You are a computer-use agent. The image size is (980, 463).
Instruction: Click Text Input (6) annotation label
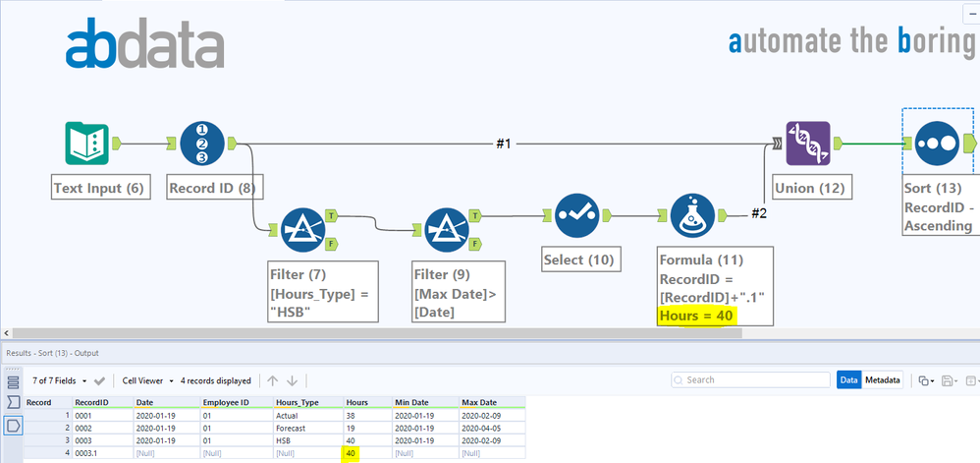pyautogui.click(x=100, y=189)
